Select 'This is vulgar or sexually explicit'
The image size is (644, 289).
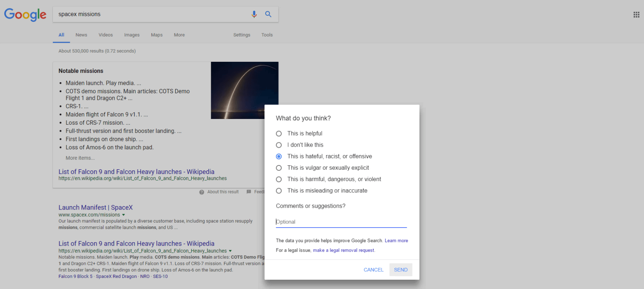(x=279, y=168)
